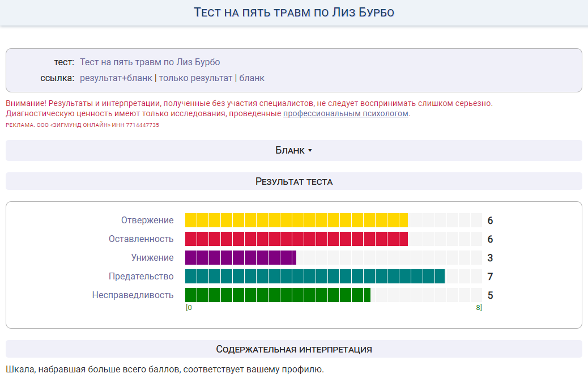Click the score 6 next to Оставленность

pos(490,239)
